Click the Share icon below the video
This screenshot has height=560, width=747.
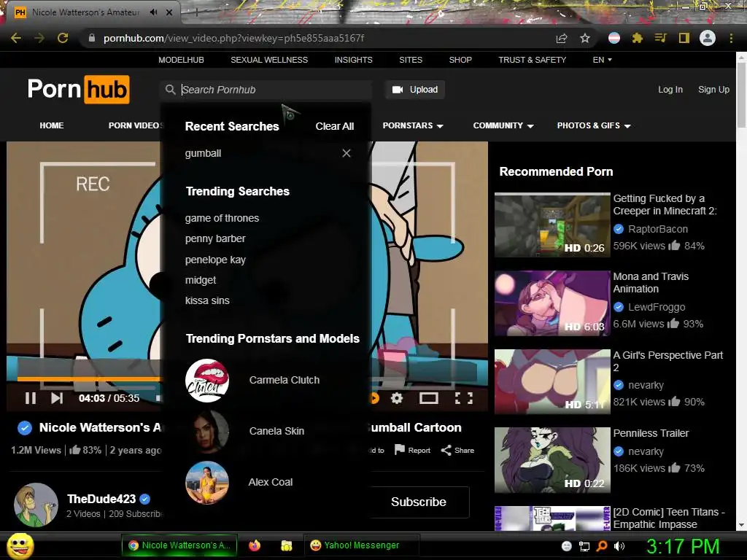pyautogui.click(x=446, y=450)
